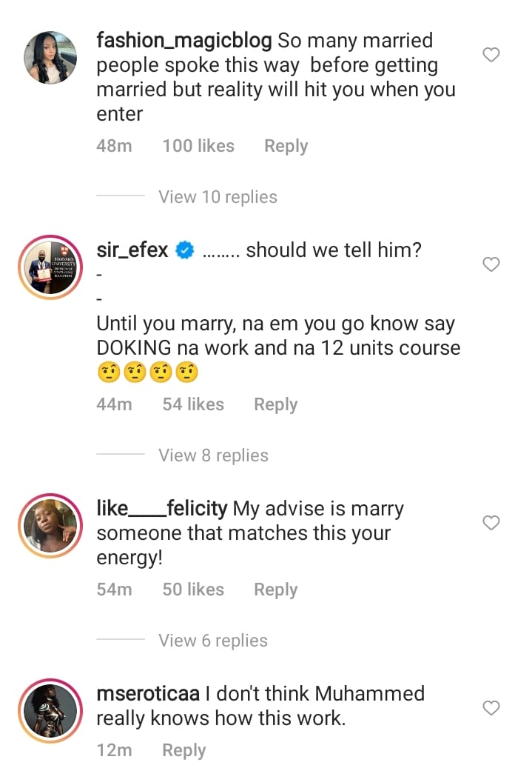Expand View 8 replies
This screenshot has width=532, height=768.
tap(213, 455)
